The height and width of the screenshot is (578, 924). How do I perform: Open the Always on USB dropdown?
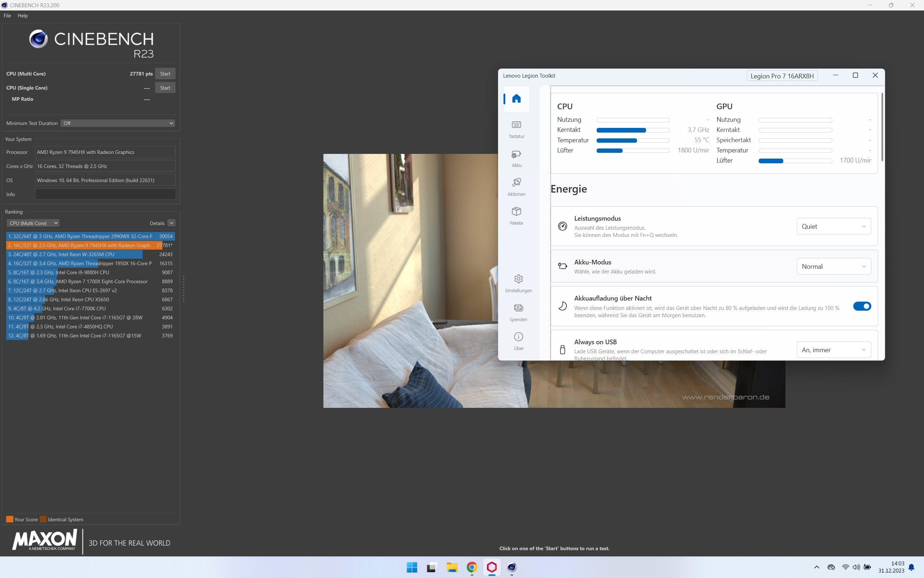(833, 350)
